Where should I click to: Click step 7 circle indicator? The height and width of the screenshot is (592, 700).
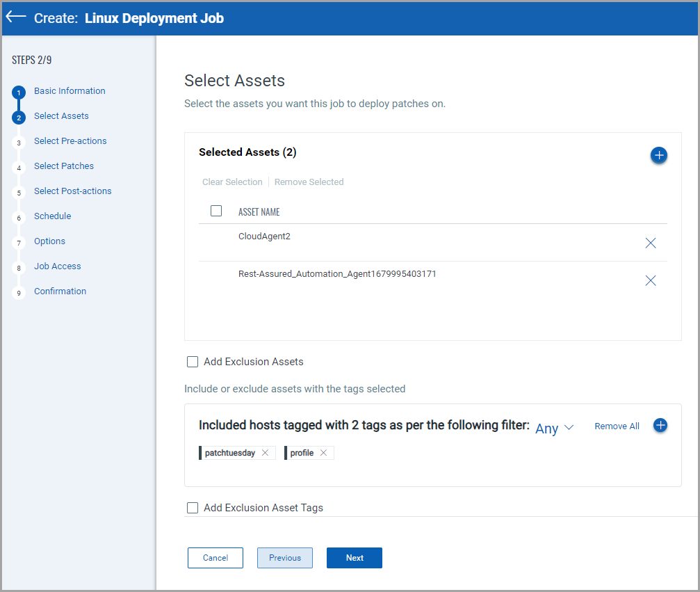click(x=19, y=243)
